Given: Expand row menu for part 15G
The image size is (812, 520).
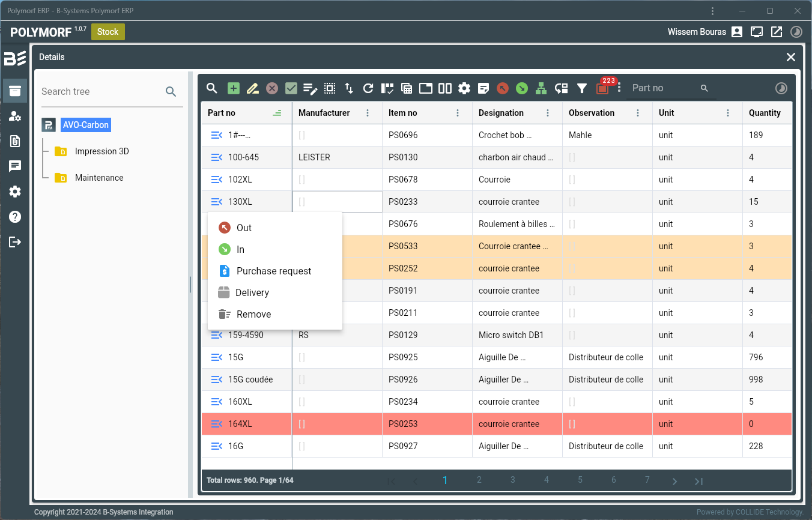Looking at the screenshot, I should pos(217,357).
